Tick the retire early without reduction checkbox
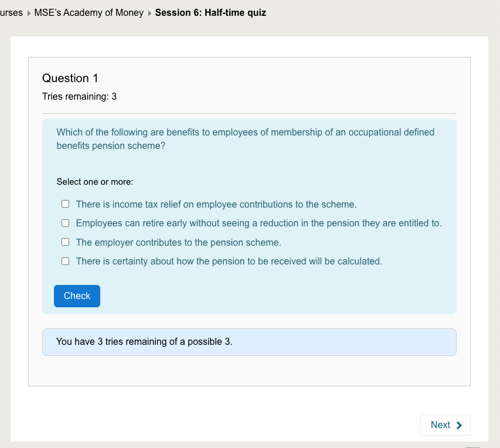 66,223
